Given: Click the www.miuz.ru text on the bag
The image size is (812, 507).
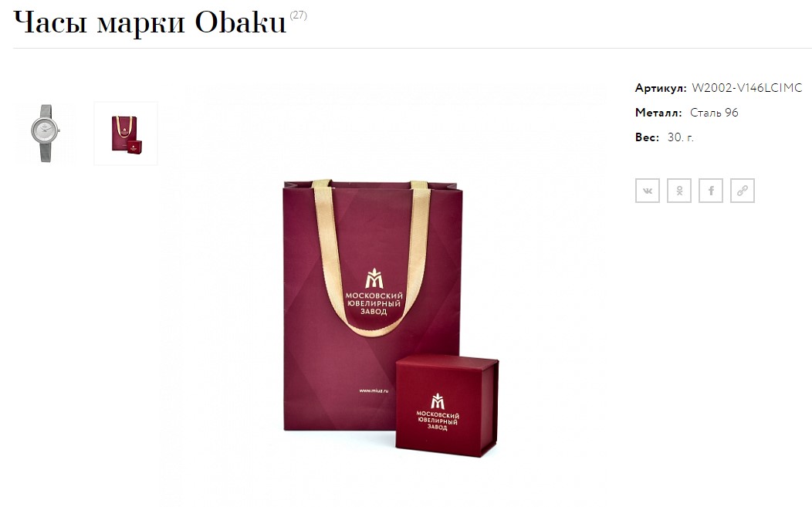Looking at the screenshot, I should point(374,390).
